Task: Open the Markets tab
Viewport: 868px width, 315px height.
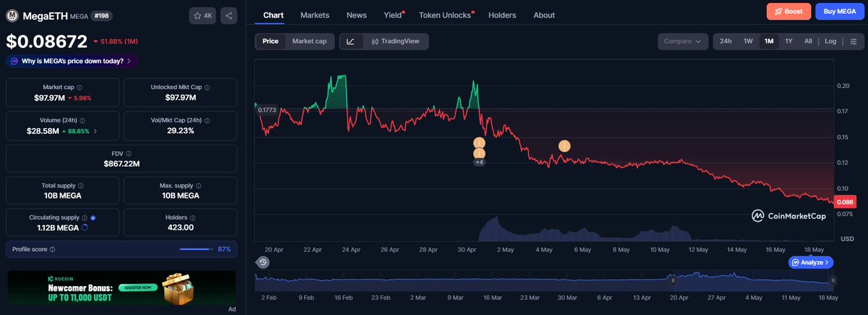Action: 315,14
